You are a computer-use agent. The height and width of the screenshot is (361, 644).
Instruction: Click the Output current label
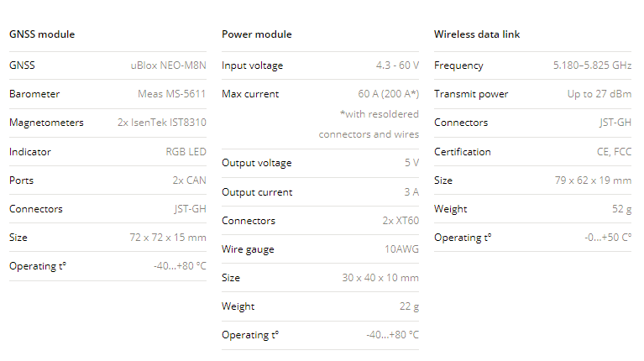(x=257, y=192)
